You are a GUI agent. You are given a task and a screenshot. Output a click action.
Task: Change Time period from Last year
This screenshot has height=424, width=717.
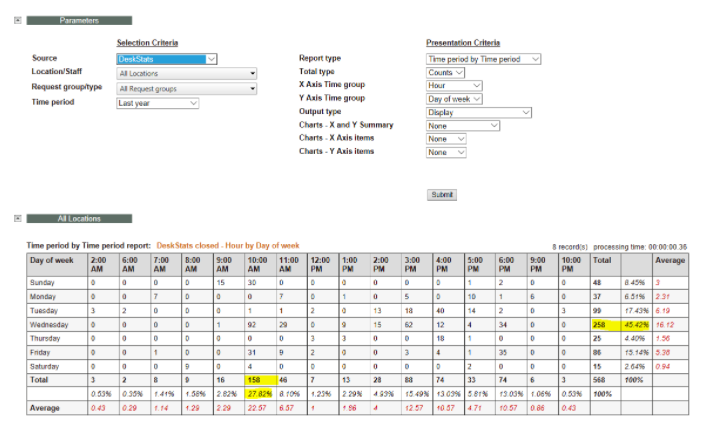pos(157,103)
